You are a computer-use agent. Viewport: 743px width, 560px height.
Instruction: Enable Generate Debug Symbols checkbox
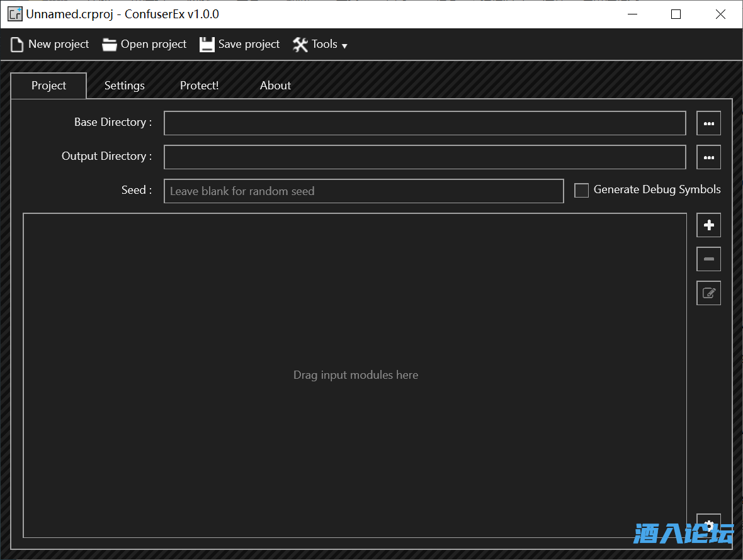tap(581, 190)
